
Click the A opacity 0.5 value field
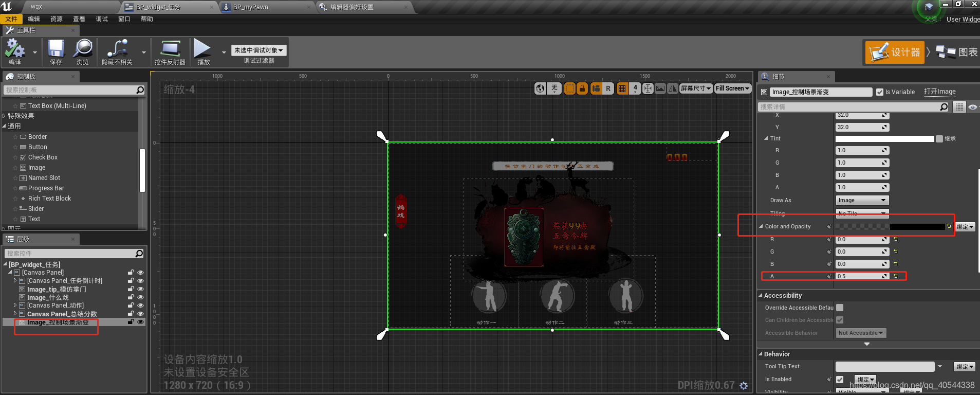862,276
